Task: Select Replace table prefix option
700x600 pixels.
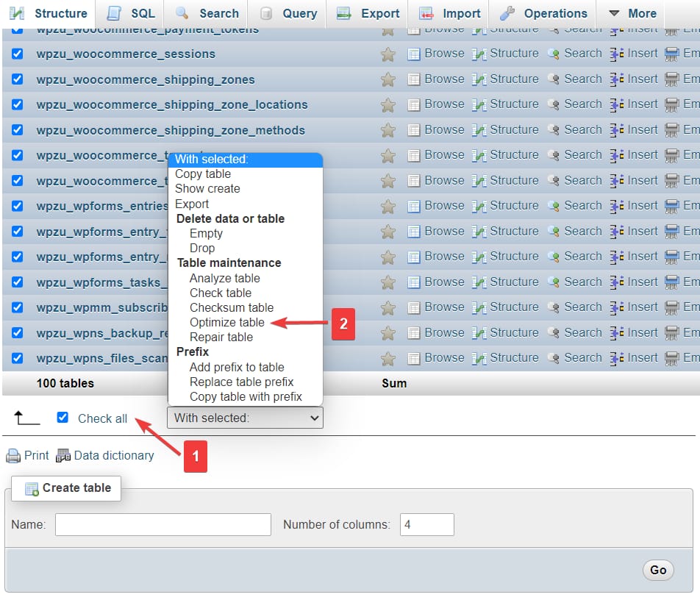Action: click(241, 382)
